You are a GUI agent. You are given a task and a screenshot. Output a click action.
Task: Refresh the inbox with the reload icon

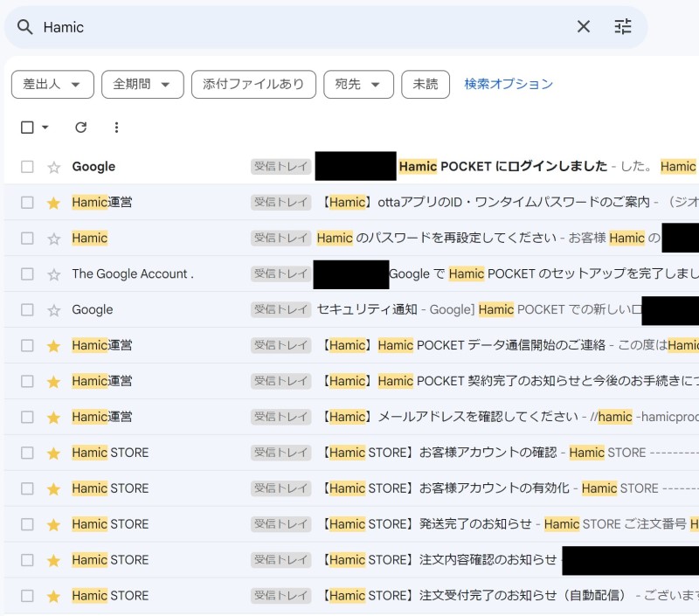[80, 127]
